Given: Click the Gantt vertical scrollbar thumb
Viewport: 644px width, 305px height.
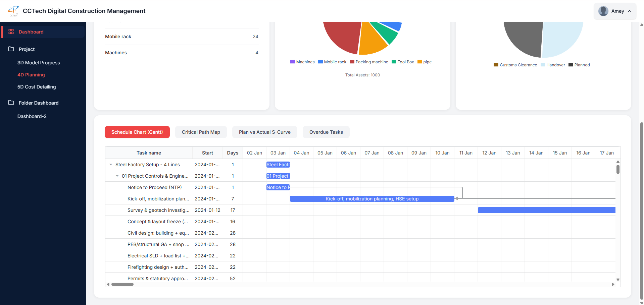Looking at the screenshot, I should [618, 169].
